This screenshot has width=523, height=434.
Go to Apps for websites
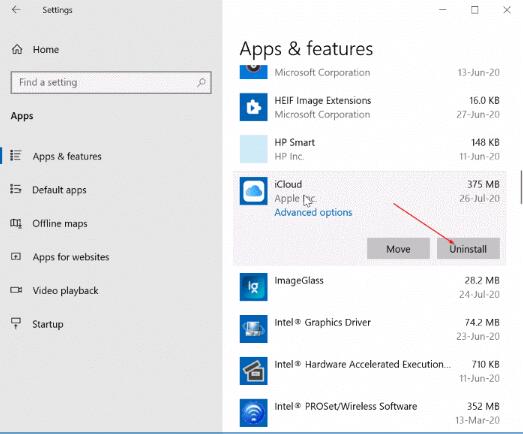(71, 257)
